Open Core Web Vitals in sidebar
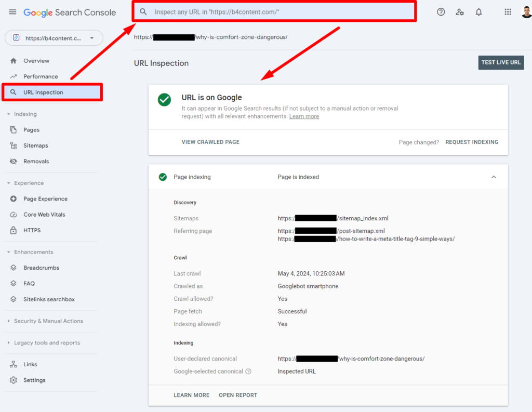Image resolution: width=532 pixels, height=412 pixels. tap(44, 215)
